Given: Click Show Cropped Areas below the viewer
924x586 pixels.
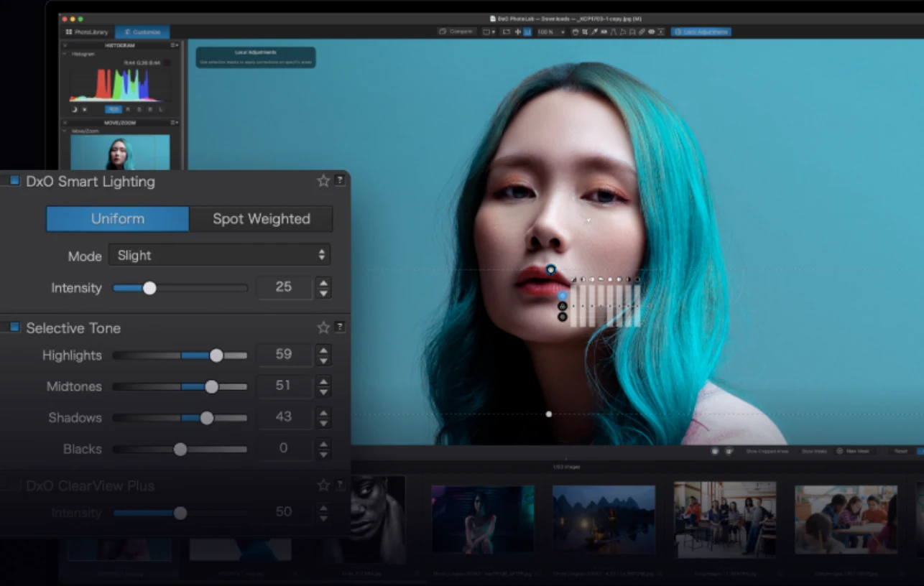Looking at the screenshot, I should tap(767, 451).
